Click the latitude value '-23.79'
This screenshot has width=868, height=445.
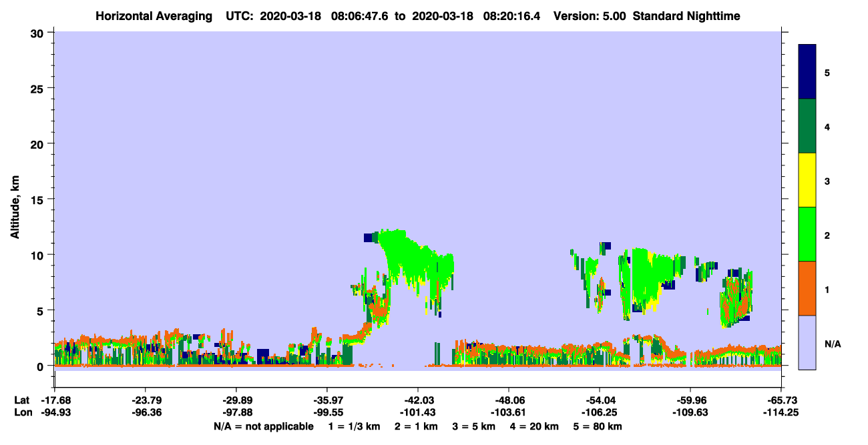click(x=145, y=400)
